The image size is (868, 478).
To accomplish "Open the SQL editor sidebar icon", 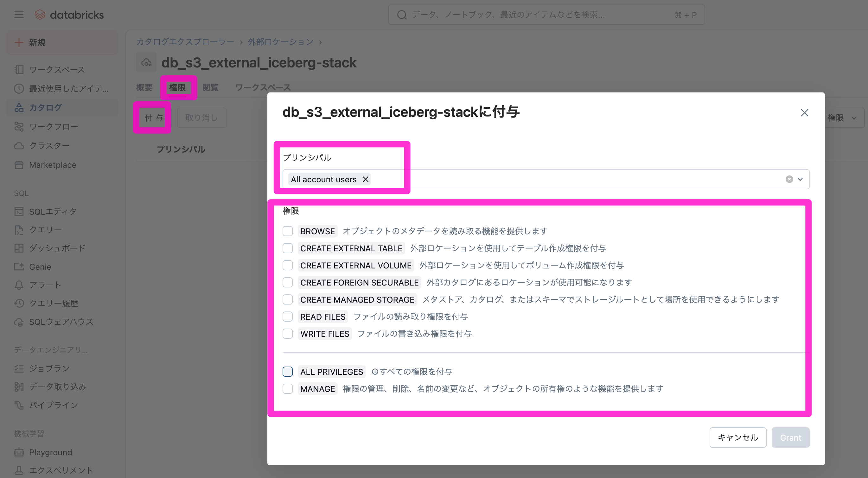I will click(19, 211).
